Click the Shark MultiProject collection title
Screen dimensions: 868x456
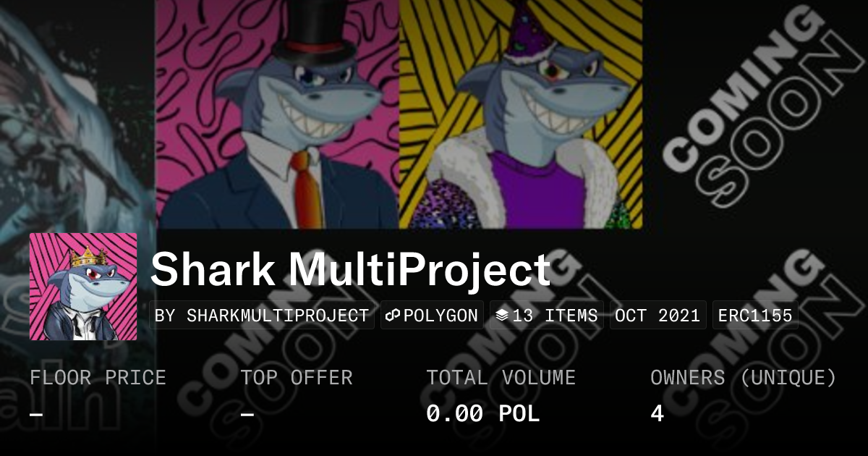pyautogui.click(x=351, y=270)
